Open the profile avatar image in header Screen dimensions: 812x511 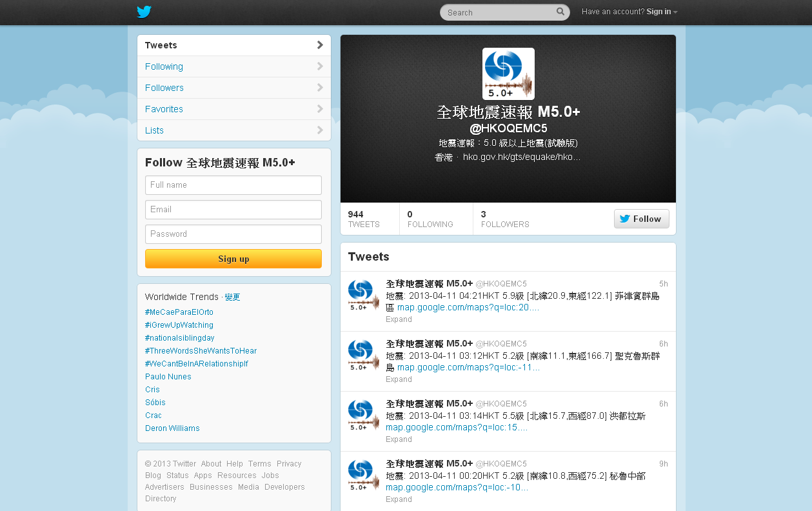pos(508,74)
